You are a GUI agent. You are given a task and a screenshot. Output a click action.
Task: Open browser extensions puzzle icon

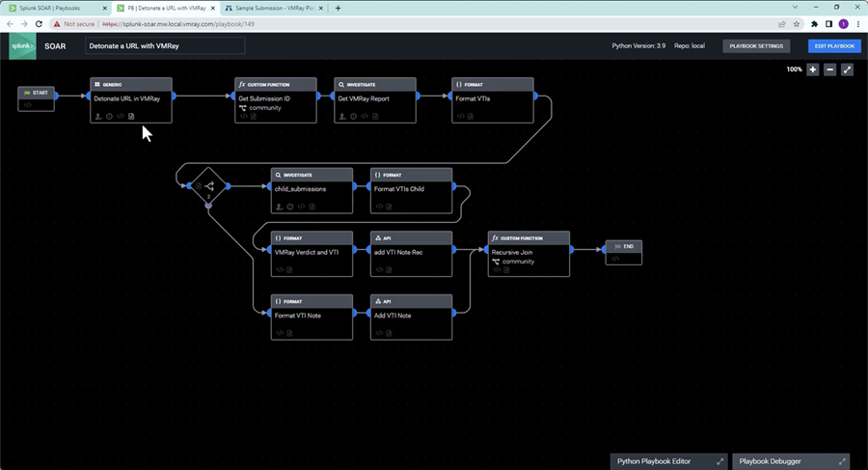pyautogui.click(x=814, y=24)
